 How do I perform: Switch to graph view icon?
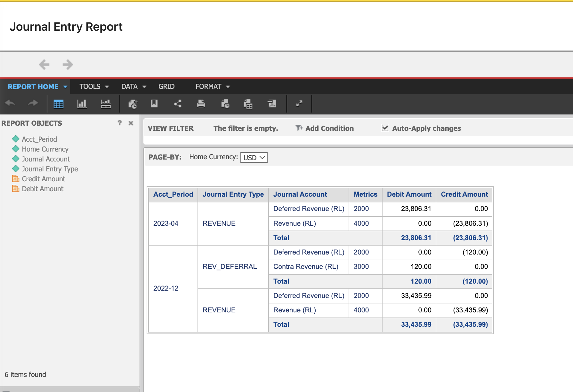[x=82, y=104]
